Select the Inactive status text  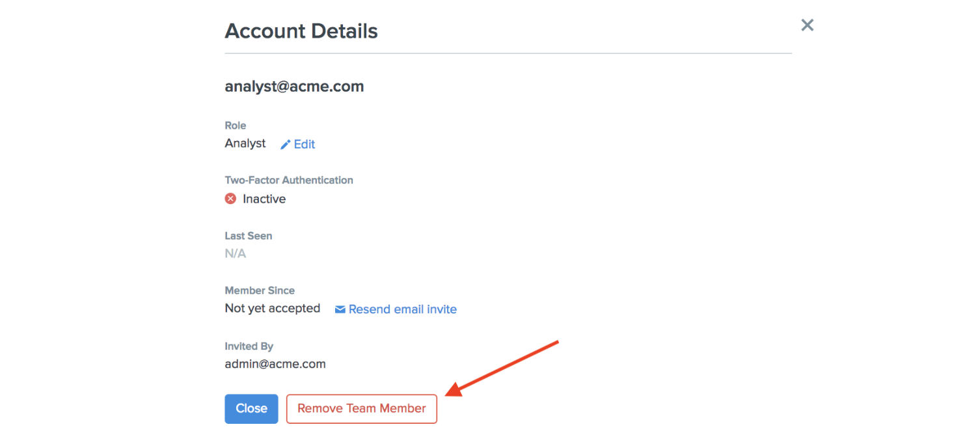point(264,199)
